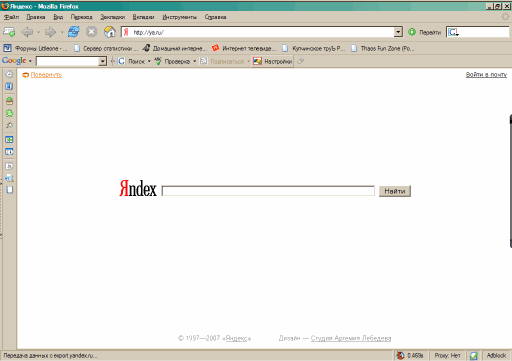Screen dimensions: 512x361
Task: Open the Вид menu
Action: click(x=58, y=17)
